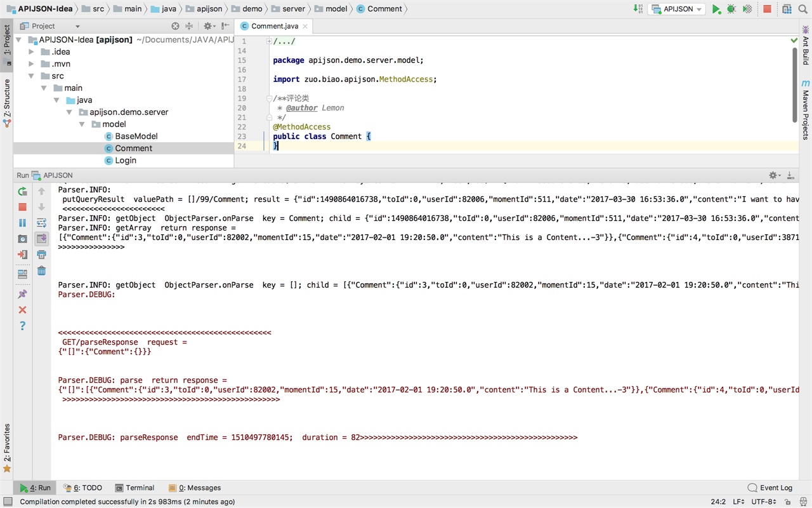Click UTF-8 encoding in status bar

point(764,502)
